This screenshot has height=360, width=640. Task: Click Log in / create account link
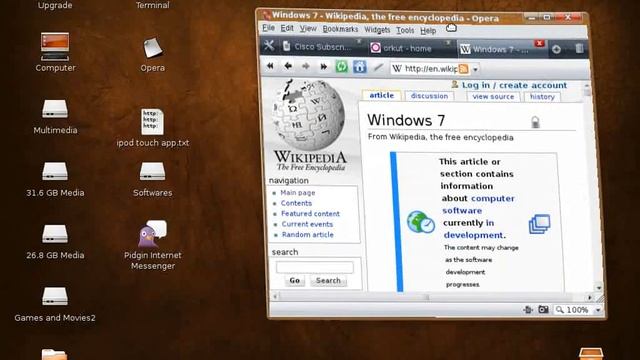click(x=514, y=85)
